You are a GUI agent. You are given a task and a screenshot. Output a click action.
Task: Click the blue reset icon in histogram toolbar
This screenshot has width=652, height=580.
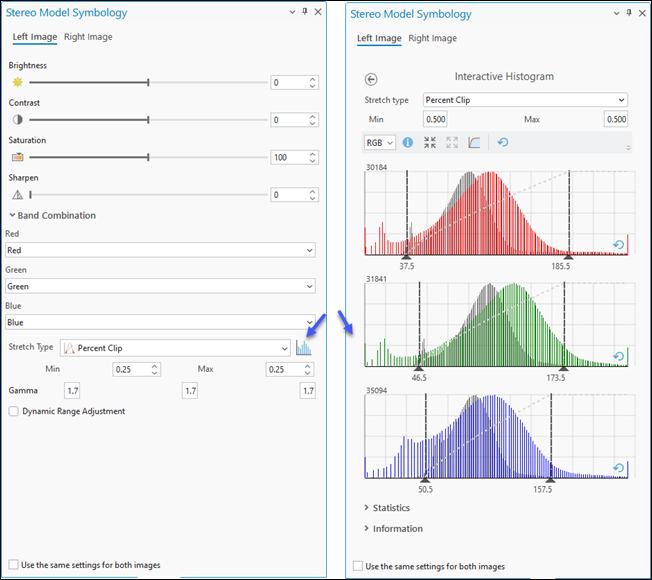click(x=502, y=143)
